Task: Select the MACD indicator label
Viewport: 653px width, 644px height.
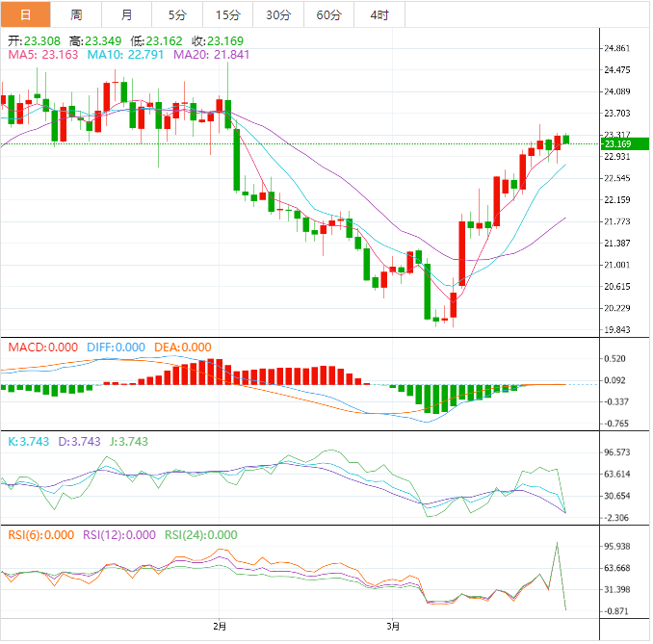Action: point(41,347)
